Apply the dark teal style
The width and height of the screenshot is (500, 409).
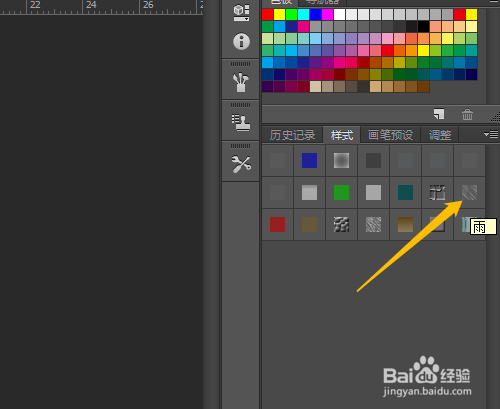point(405,192)
